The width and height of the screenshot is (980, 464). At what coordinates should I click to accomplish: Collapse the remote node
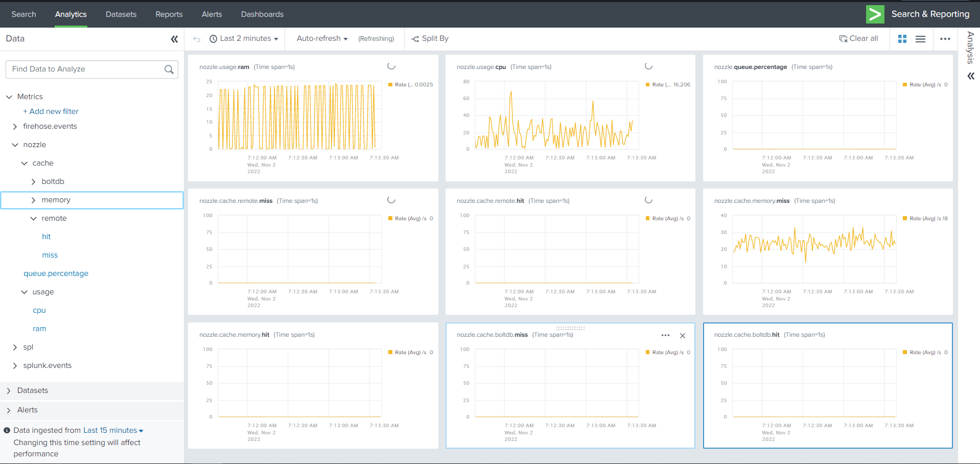(x=33, y=218)
